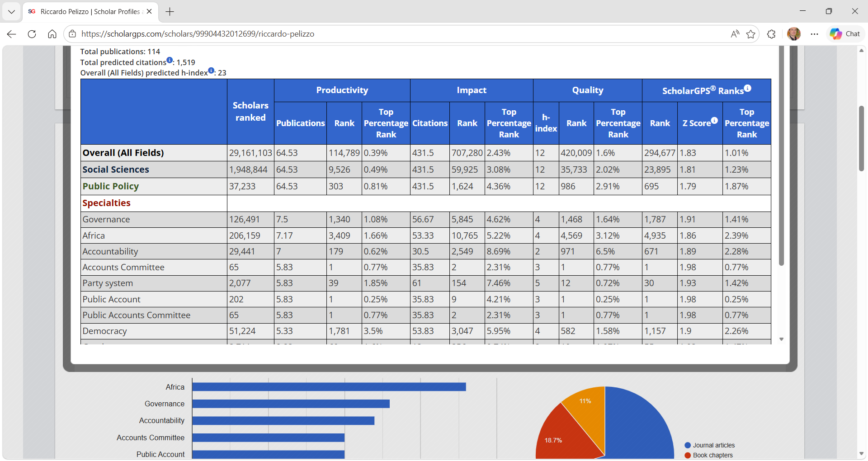
Task: Go to the browser Home page icon
Action: point(52,34)
